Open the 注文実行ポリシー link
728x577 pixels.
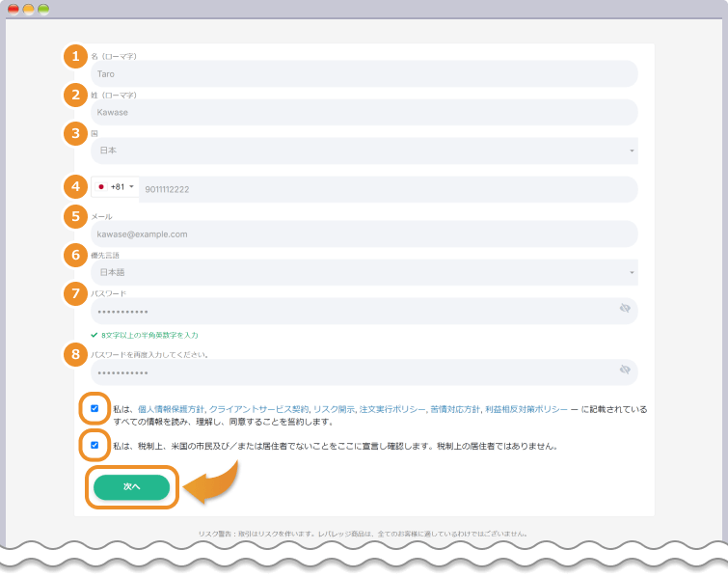click(392, 409)
